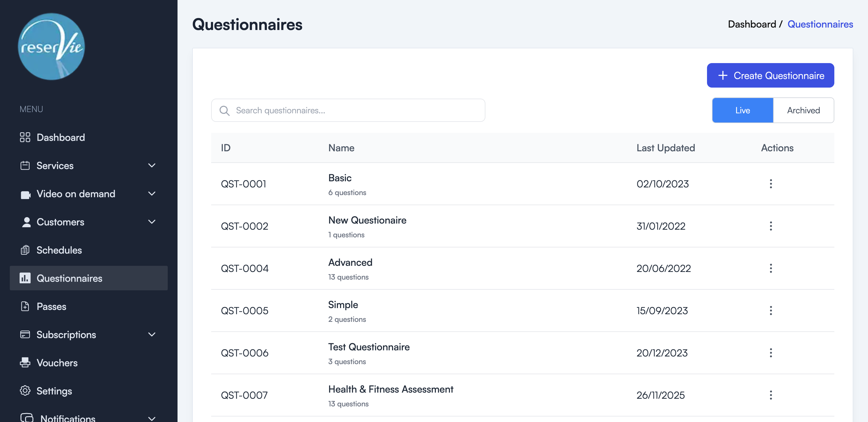This screenshot has height=422, width=868.
Task: Open the Test Questionnaire name
Action: click(x=369, y=347)
